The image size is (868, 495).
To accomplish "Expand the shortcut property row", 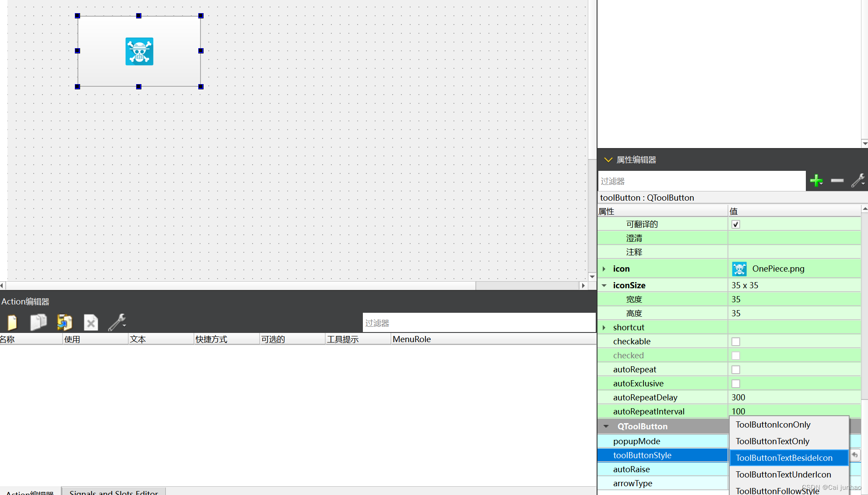I will (x=604, y=327).
